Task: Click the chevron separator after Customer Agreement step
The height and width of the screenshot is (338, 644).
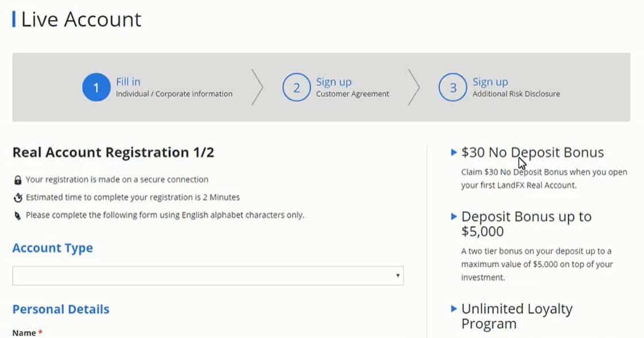Action: click(x=414, y=87)
